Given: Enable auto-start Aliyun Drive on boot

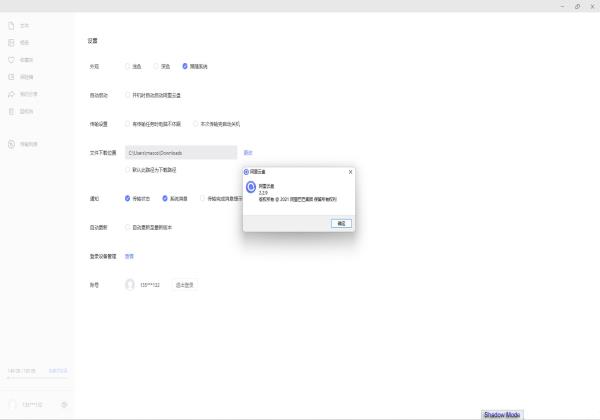Looking at the screenshot, I should 128,95.
